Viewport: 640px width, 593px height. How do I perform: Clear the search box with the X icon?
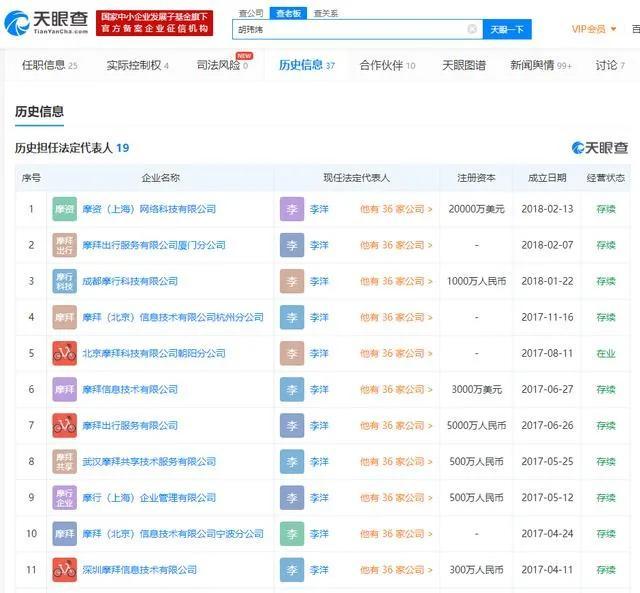point(472,29)
